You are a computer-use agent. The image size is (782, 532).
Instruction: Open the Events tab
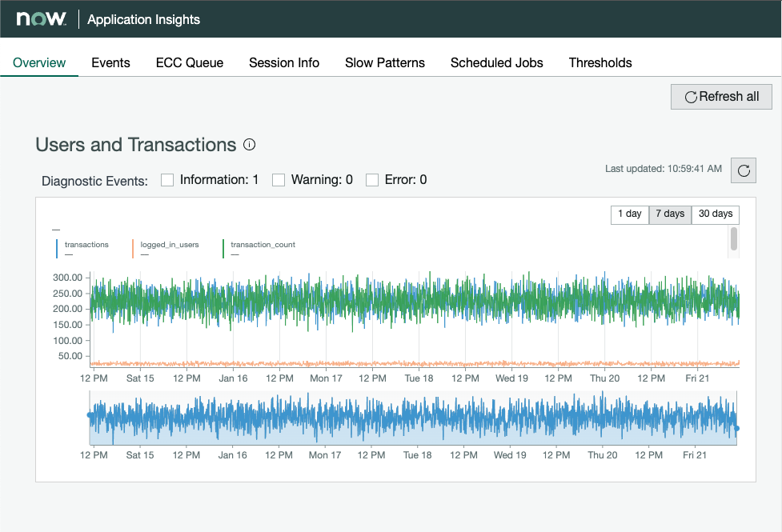tap(110, 63)
